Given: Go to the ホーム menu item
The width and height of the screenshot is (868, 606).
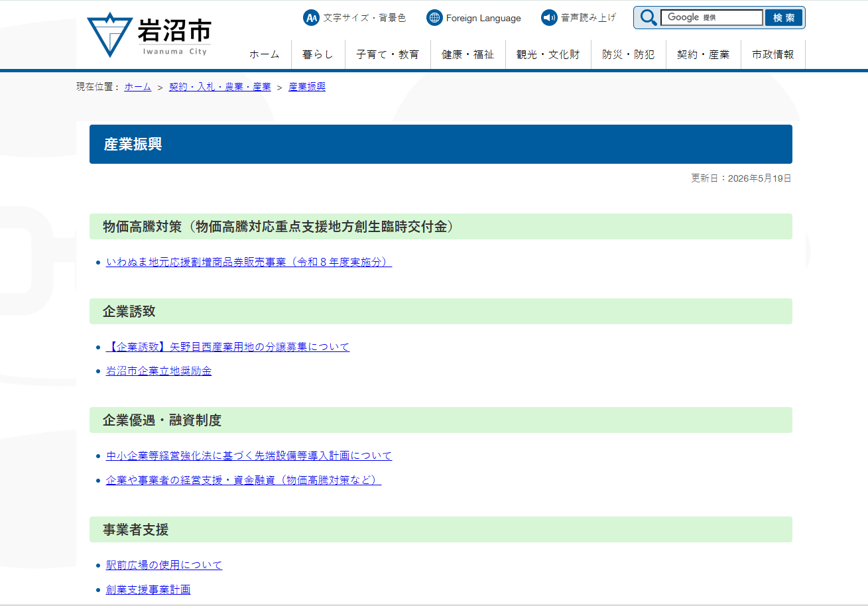Looking at the screenshot, I should [x=265, y=54].
